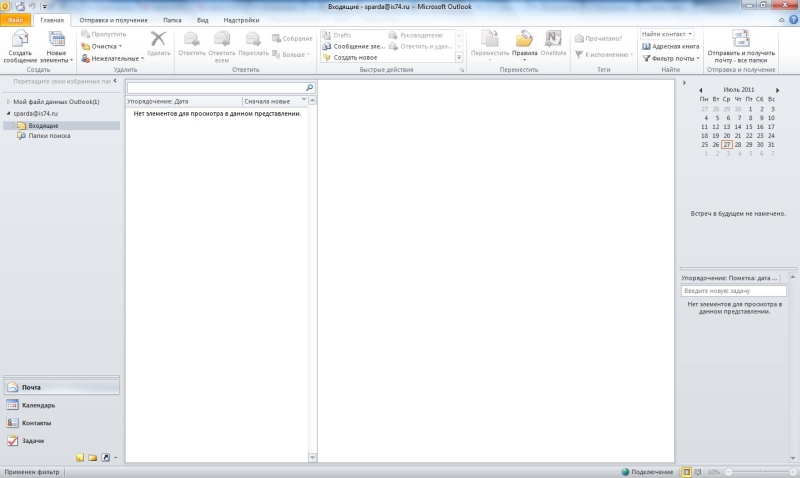Expand the Нежелательные (junk) dropdown
The image size is (800, 478).
[x=112, y=58]
